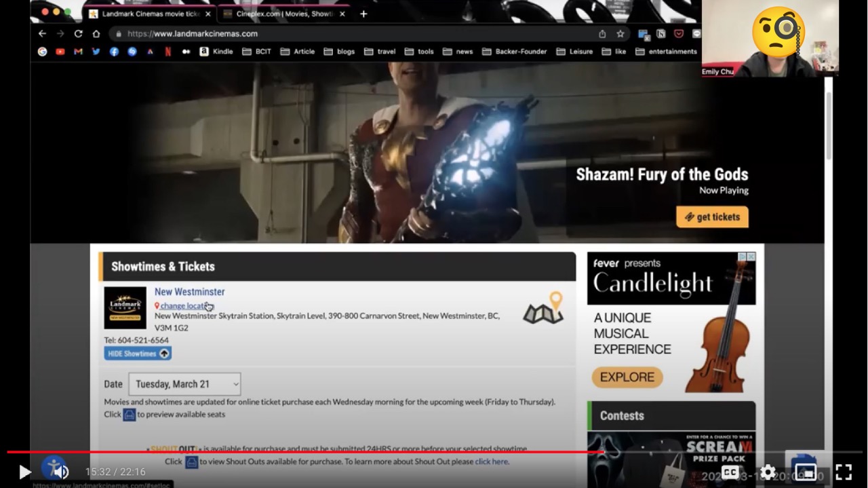This screenshot has width=868, height=488.
Task: Open the video settings gear
Action: (768, 472)
